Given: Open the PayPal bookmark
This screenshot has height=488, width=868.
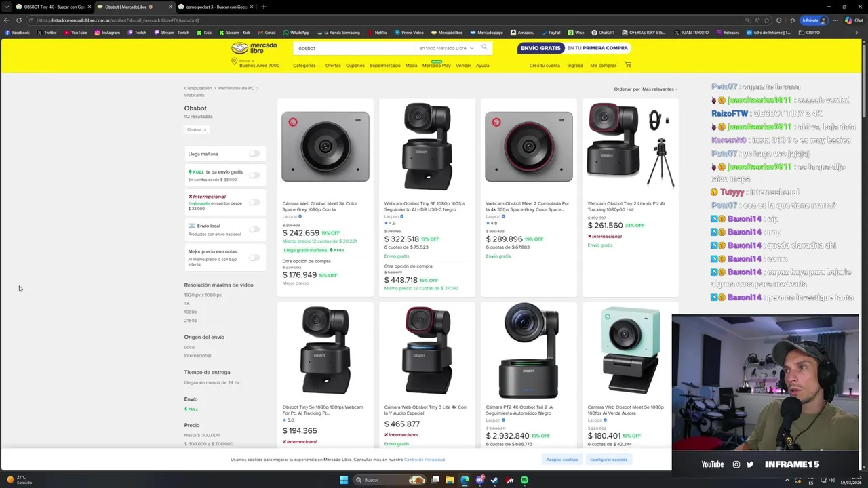Looking at the screenshot, I should coord(551,33).
